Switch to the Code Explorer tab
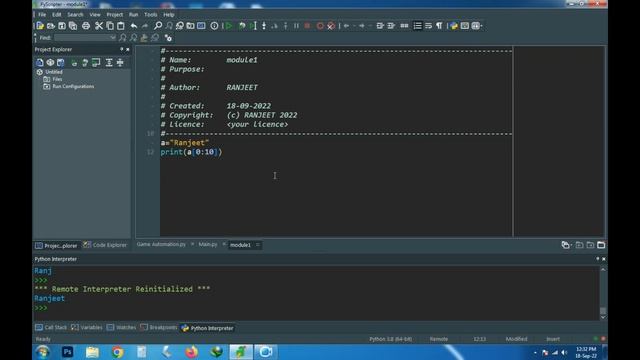This screenshot has width=640, height=360. click(x=105, y=245)
